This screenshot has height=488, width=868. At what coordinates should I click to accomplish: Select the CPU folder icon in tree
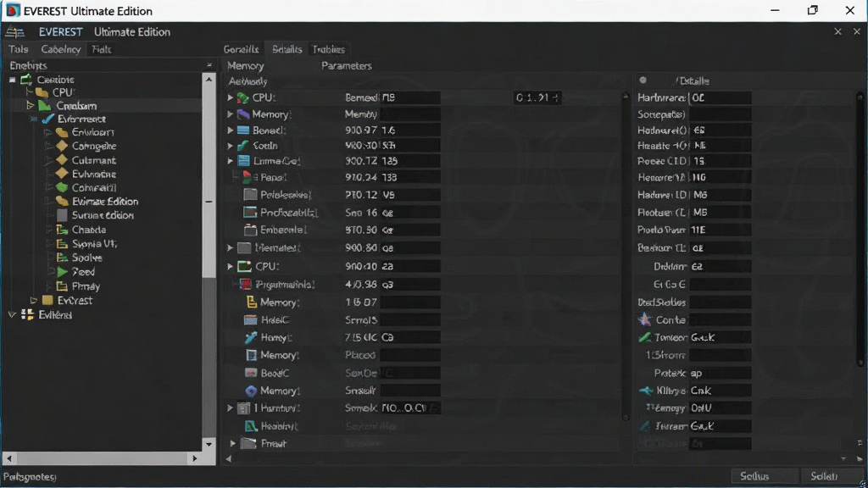point(42,92)
